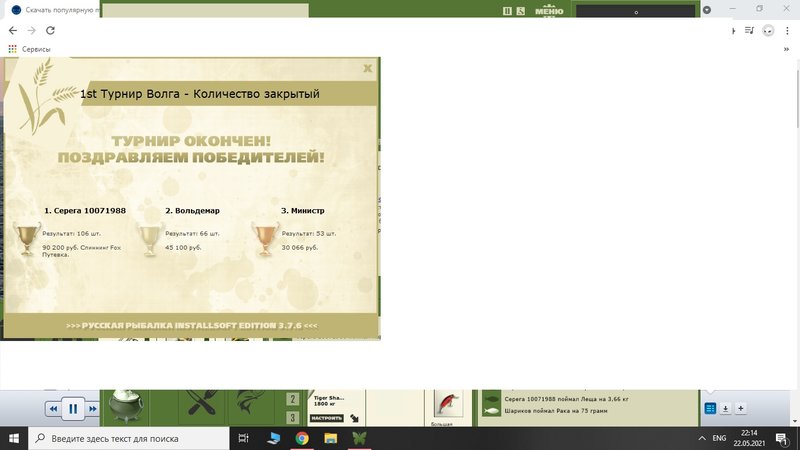Pause the media player
This screenshot has width=800, height=450.
click(x=73, y=409)
